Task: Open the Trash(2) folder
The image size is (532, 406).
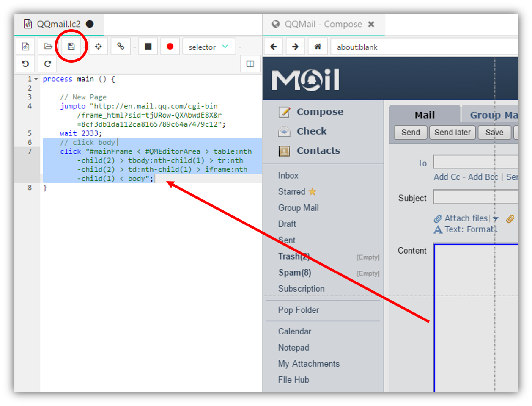Action: [x=294, y=256]
